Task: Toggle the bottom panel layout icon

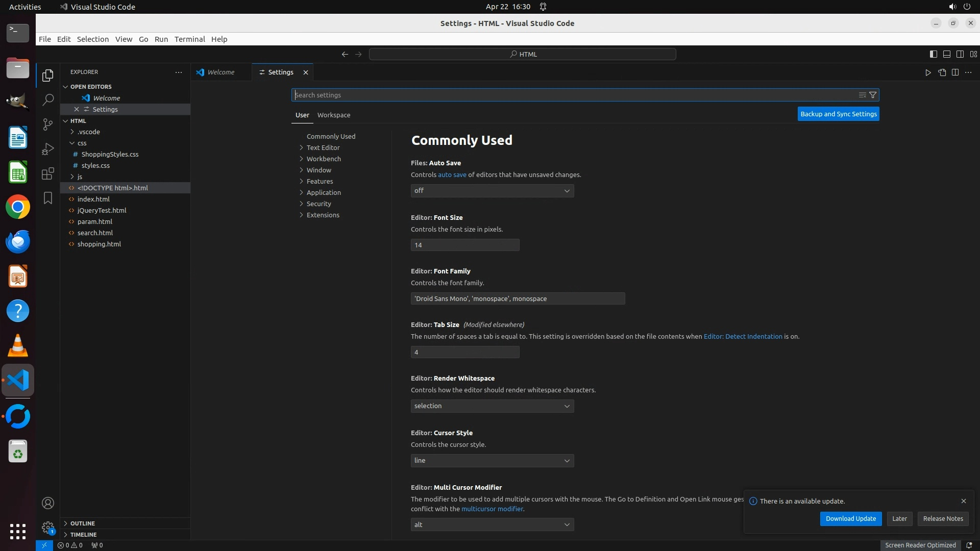Action: pyautogui.click(x=946, y=54)
